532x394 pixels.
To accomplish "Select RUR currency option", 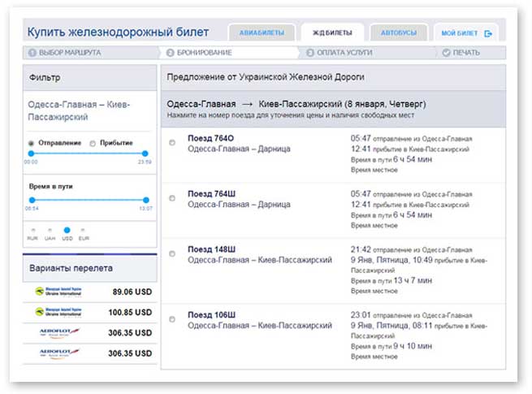I will [x=32, y=230].
